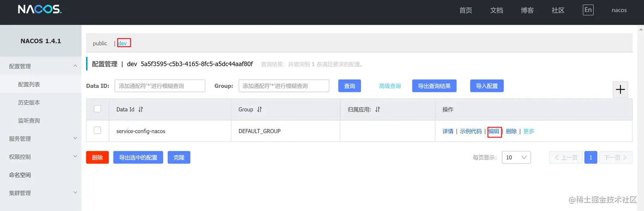Focus the Data ID search field
Image resolution: width=644 pixels, height=211 pixels.
pyautogui.click(x=160, y=86)
